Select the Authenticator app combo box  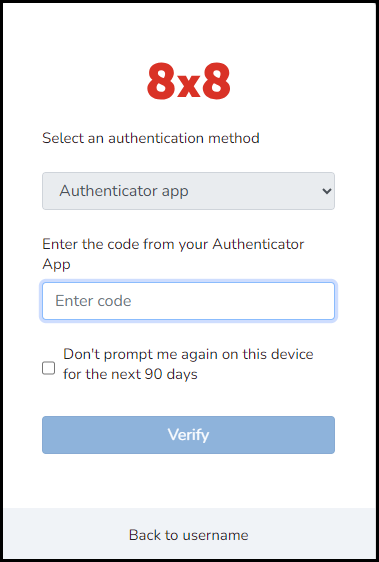point(189,191)
